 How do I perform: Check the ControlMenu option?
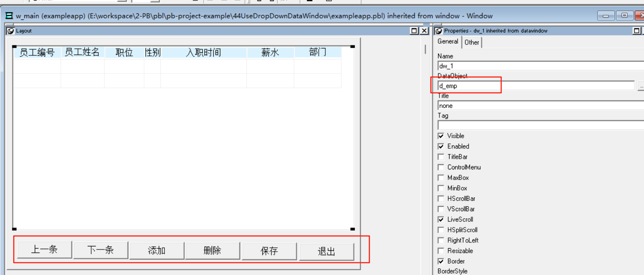(441, 167)
